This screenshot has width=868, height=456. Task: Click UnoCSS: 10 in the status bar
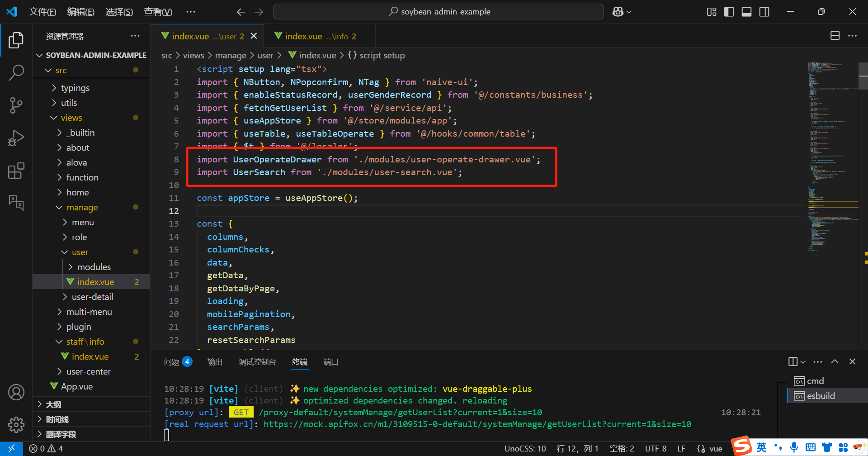525,448
